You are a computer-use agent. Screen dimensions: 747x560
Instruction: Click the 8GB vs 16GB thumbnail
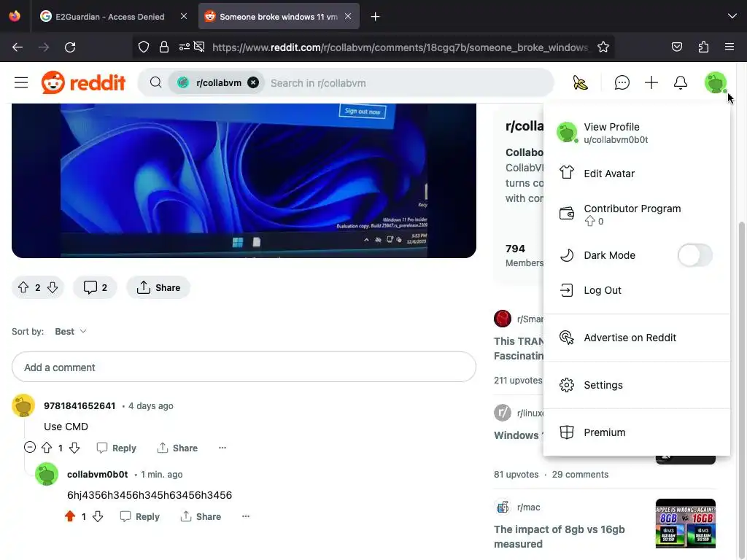686,524
